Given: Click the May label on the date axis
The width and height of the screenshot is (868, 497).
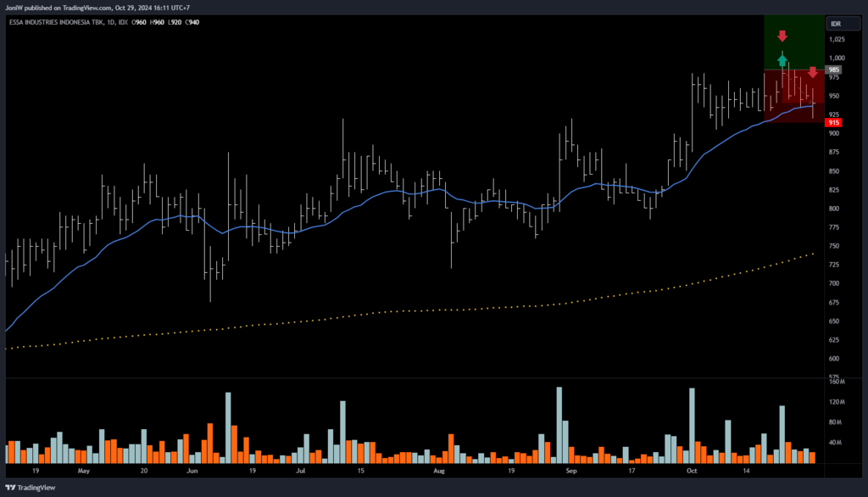Looking at the screenshot, I should point(83,469).
